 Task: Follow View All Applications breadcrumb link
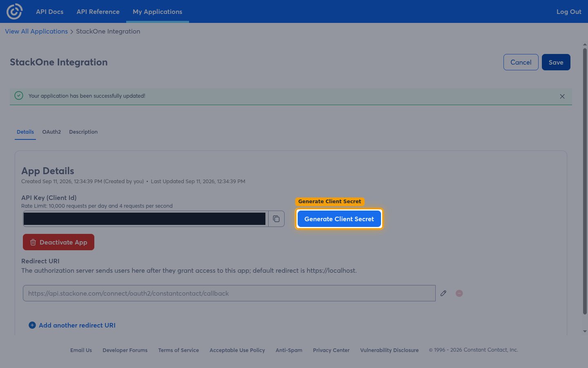tap(36, 31)
